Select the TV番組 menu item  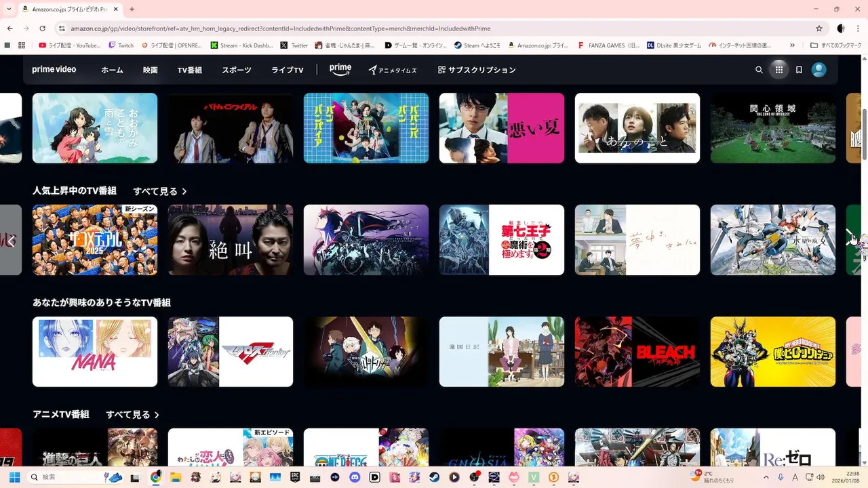coord(190,70)
